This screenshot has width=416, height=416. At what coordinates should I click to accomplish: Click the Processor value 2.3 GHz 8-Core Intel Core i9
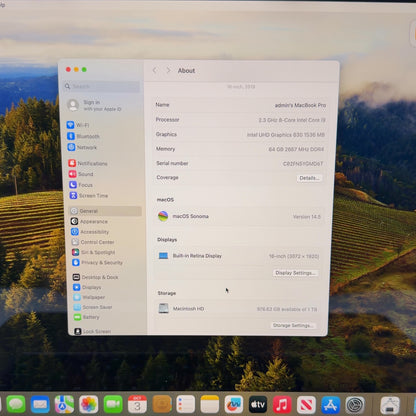tap(292, 120)
